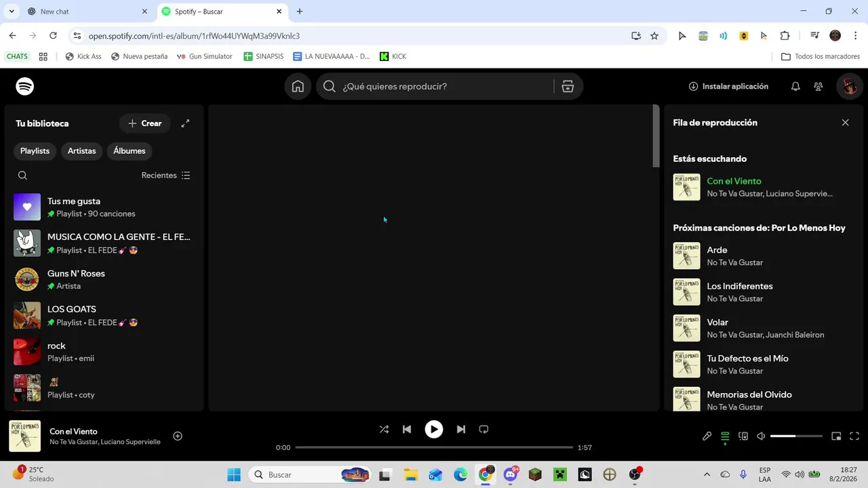The height and width of the screenshot is (488, 868).
Task: Open the Windows Start menu
Action: (234, 474)
